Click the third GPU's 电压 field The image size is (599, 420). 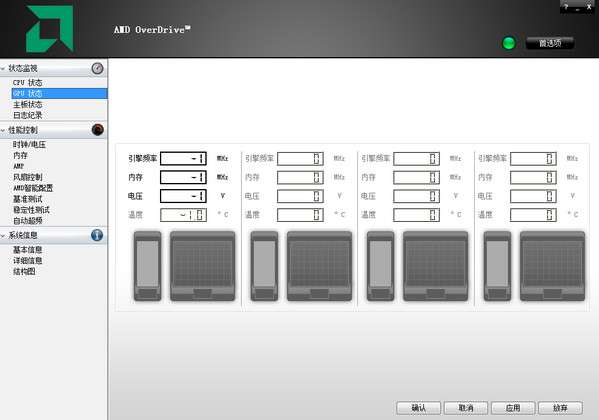416,196
